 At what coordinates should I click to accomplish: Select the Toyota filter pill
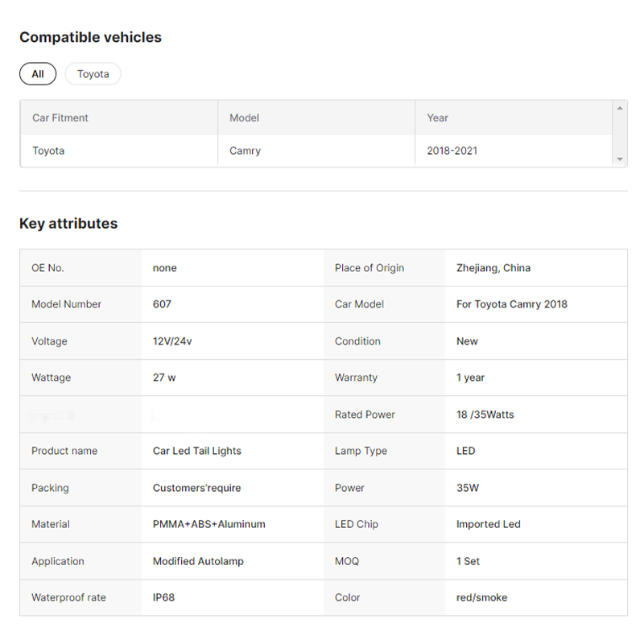(x=93, y=74)
